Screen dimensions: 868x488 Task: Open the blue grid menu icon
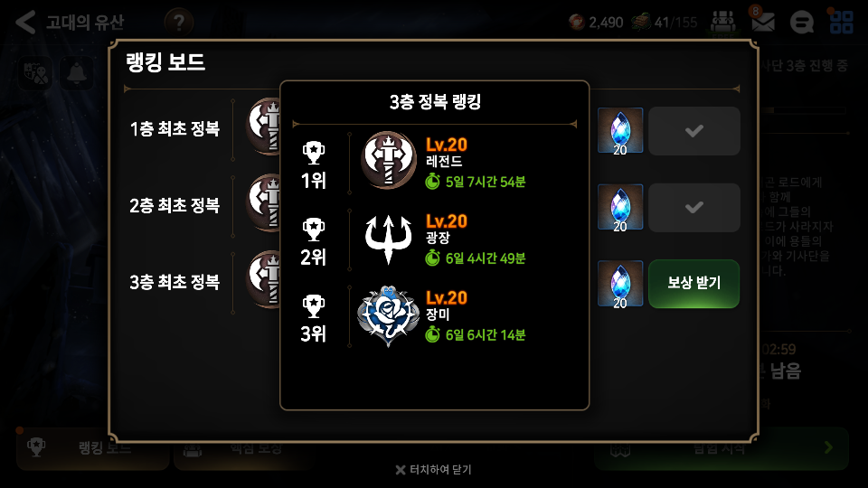841,22
